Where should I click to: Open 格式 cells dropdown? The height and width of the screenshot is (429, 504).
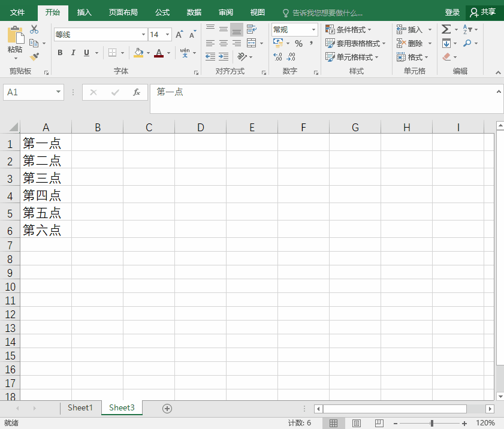(x=412, y=57)
